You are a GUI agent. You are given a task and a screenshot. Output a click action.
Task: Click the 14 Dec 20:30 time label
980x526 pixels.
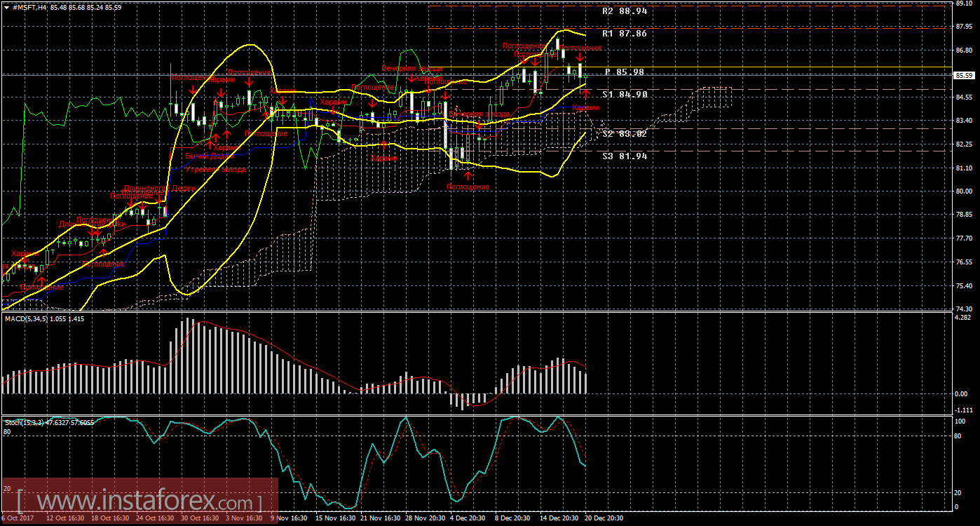[559, 519]
